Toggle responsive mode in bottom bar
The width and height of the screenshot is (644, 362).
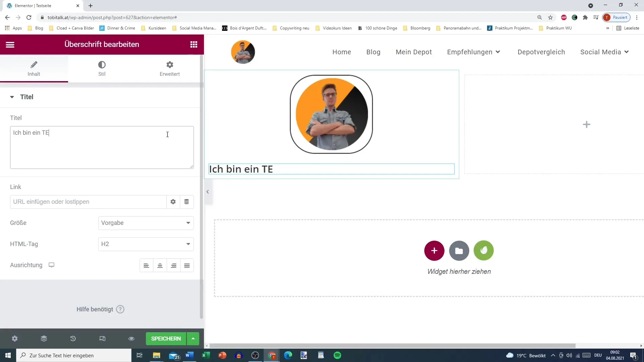coord(102,339)
